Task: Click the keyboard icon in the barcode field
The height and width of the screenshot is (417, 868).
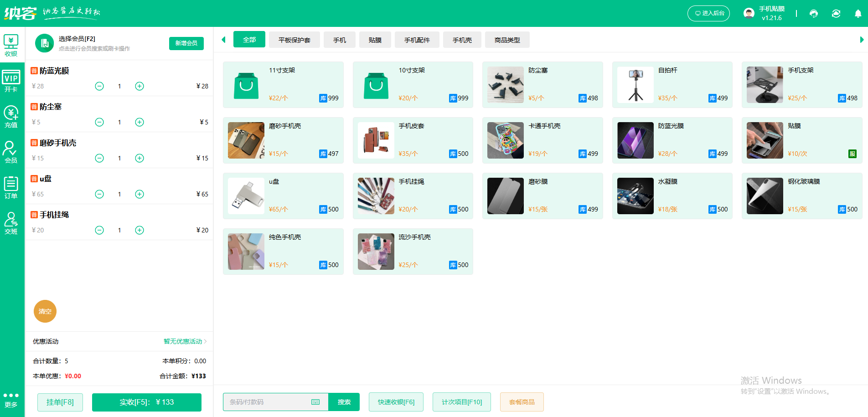Action: click(315, 402)
